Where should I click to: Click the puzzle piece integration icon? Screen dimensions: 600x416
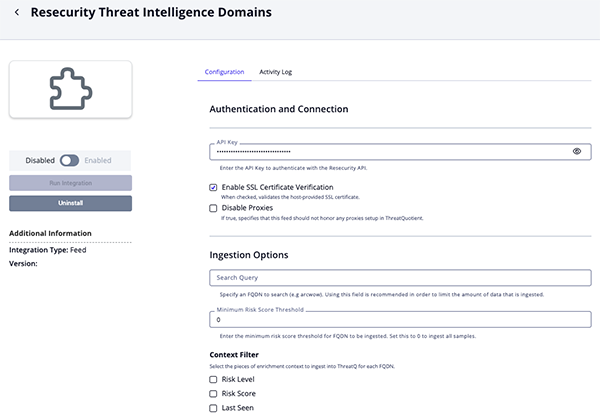coord(70,88)
